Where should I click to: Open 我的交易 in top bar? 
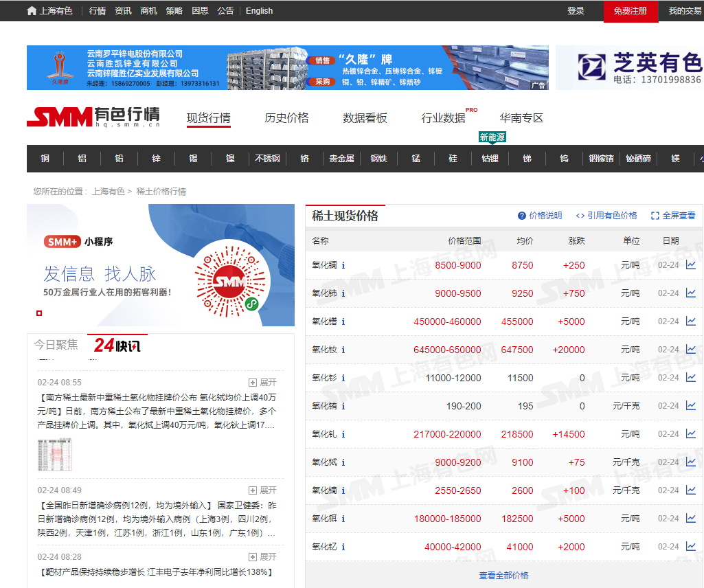685,11
